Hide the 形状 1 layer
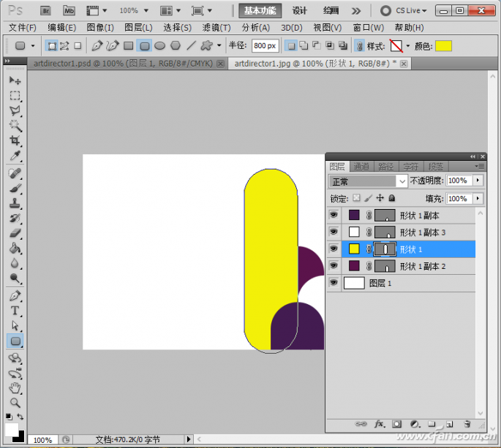Screen dimensions: 501x448 point(334,248)
